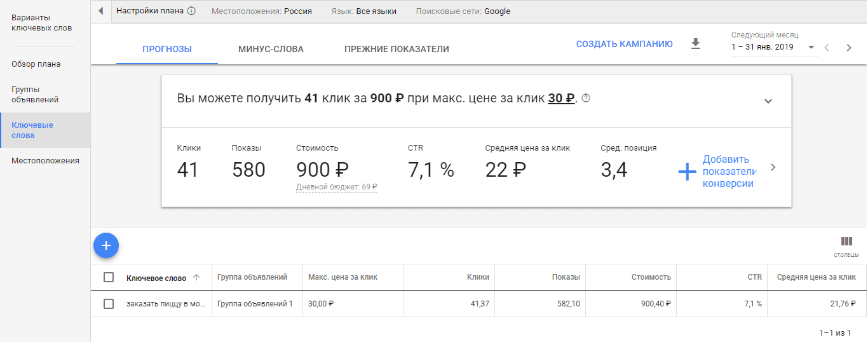Open Обзор плана in the sidebar
868x342 pixels.
(36, 64)
